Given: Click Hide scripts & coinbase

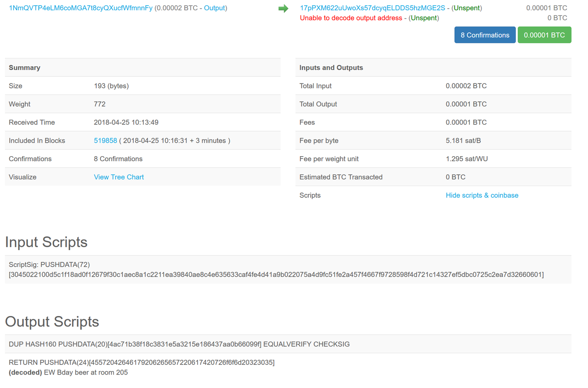Looking at the screenshot, I should coord(482,195).
